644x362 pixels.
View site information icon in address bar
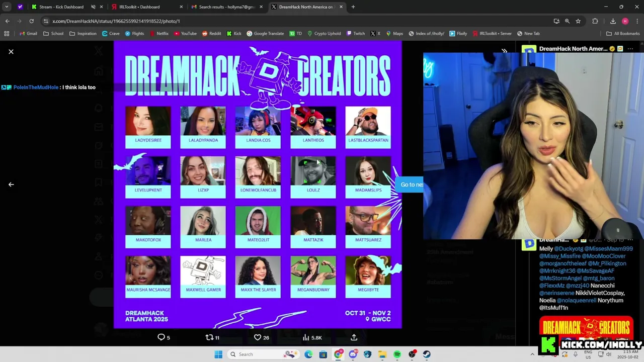(x=46, y=21)
